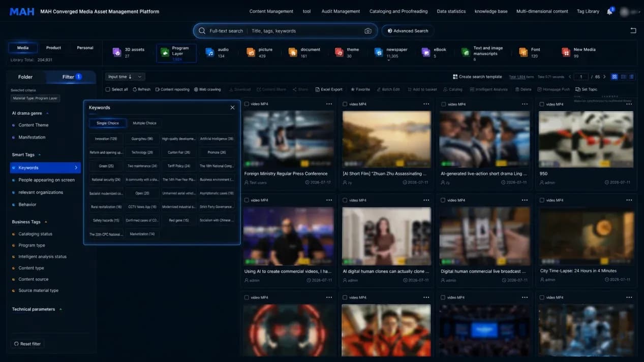
Task: Click the Advanced Search button
Action: pos(408,31)
